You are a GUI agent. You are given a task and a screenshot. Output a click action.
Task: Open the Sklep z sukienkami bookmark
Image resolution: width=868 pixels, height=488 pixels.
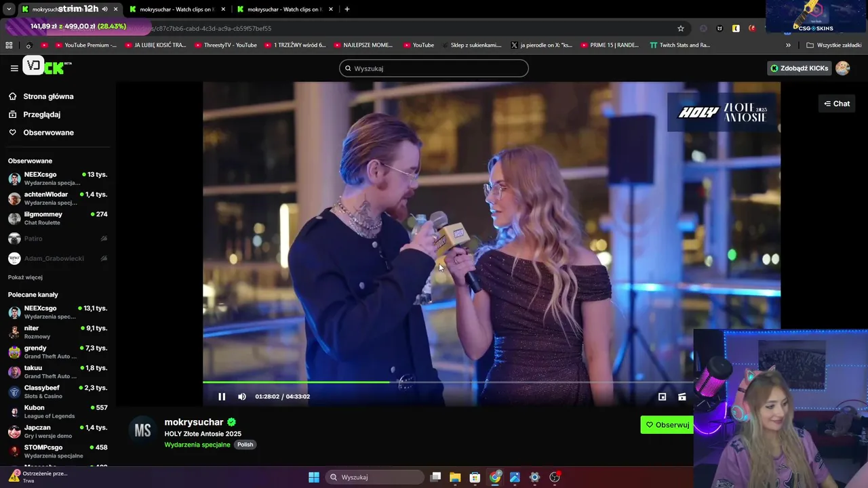coord(471,45)
